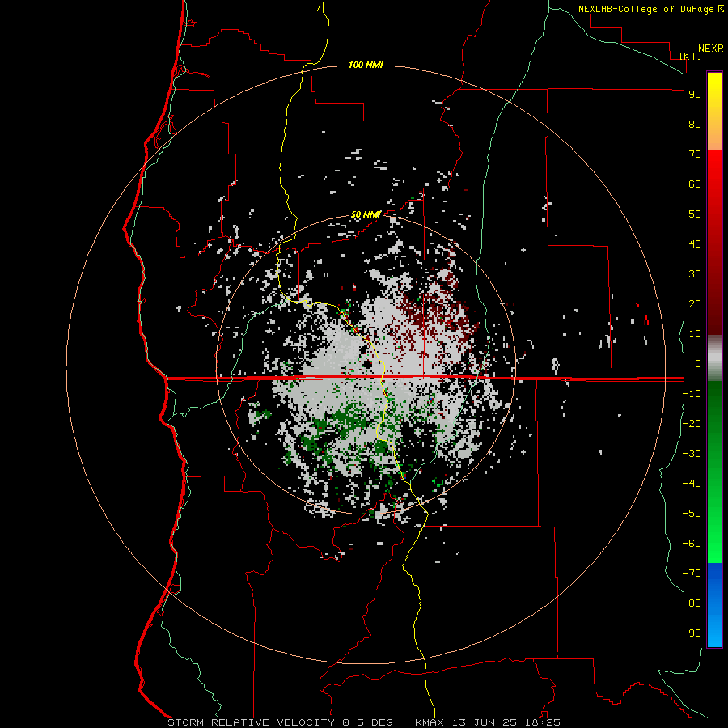
Task: Click the NEXLAB-College of DuPage credit text
Action: pyautogui.click(x=645, y=9)
